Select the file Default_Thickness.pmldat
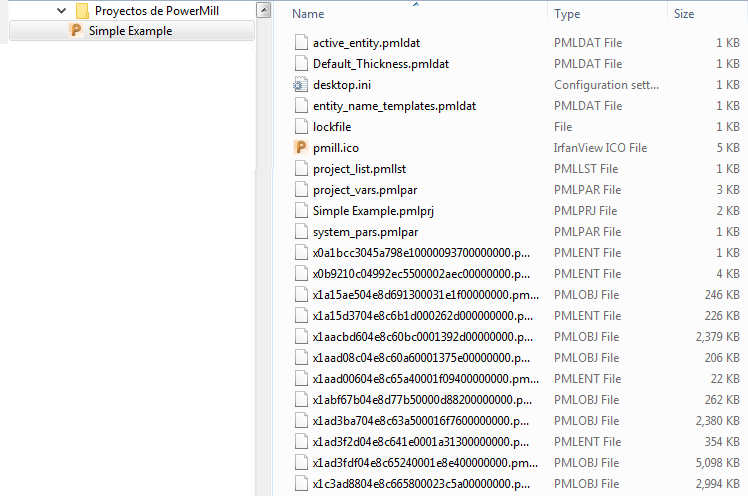Viewport: 748px width, 496px height. [x=381, y=64]
